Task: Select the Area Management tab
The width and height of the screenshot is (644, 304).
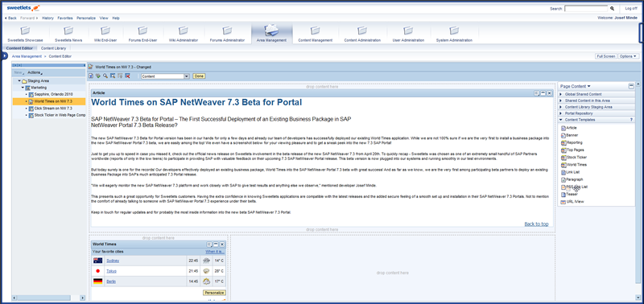Action: (271, 34)
